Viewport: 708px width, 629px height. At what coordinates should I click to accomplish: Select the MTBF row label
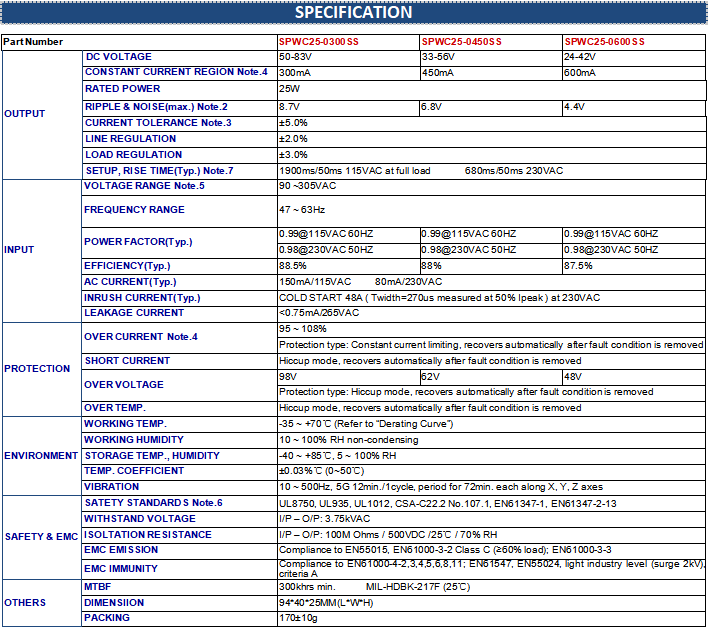[x=98, y=587]
